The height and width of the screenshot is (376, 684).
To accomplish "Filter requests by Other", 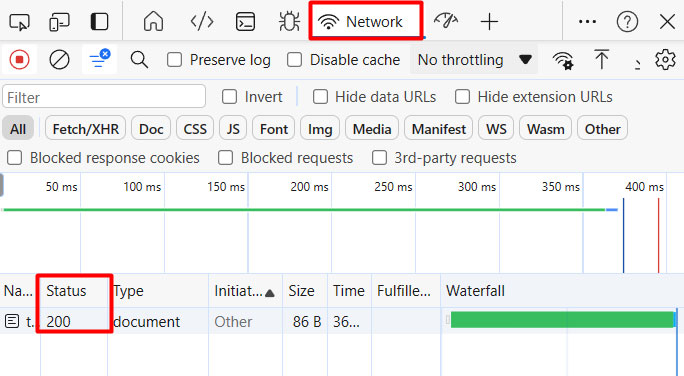I will click(602, 129).
